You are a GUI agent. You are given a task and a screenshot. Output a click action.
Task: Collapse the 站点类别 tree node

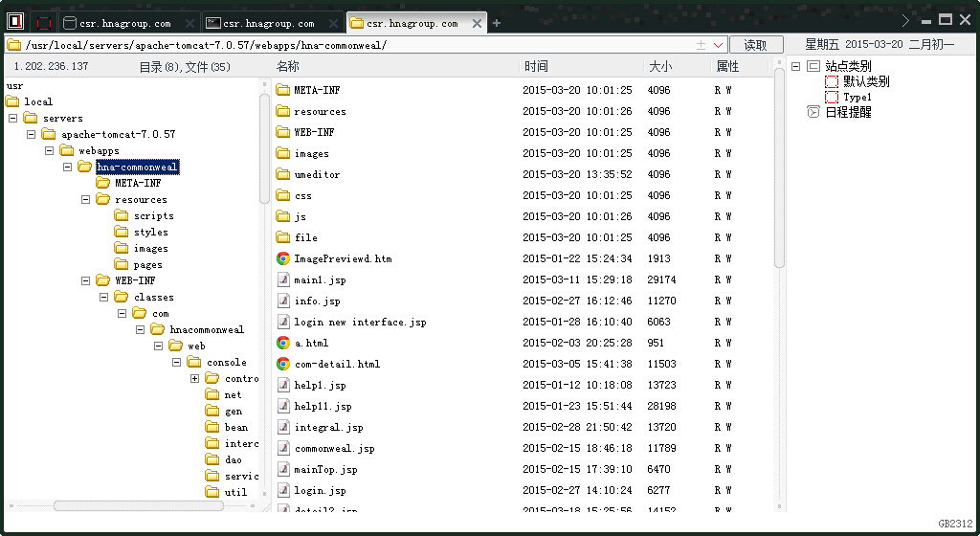pos(795,66)
